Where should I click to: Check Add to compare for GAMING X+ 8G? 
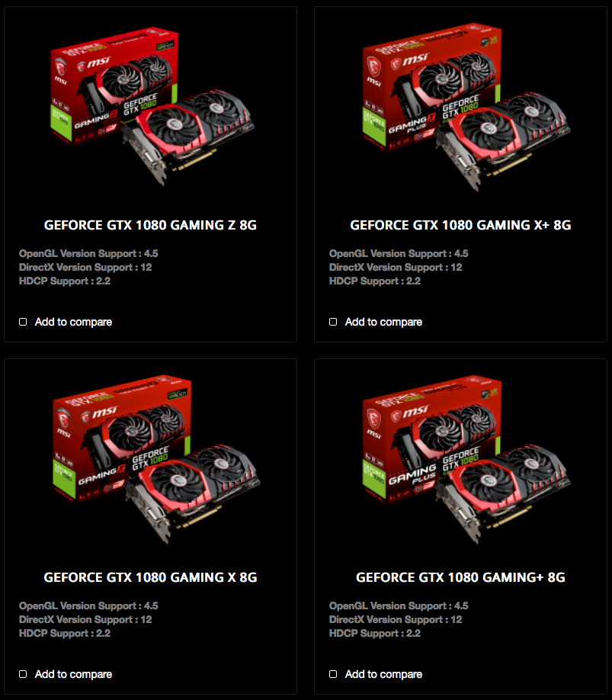[333, 322]
